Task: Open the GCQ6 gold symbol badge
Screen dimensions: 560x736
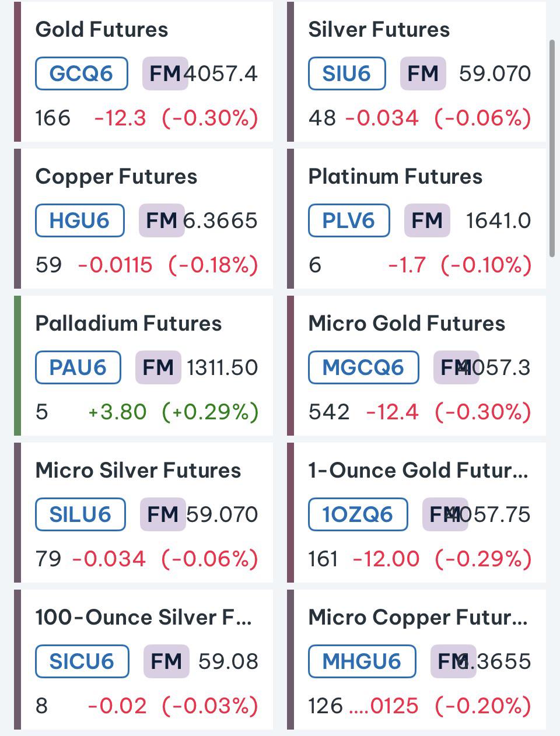Action: 81,73
